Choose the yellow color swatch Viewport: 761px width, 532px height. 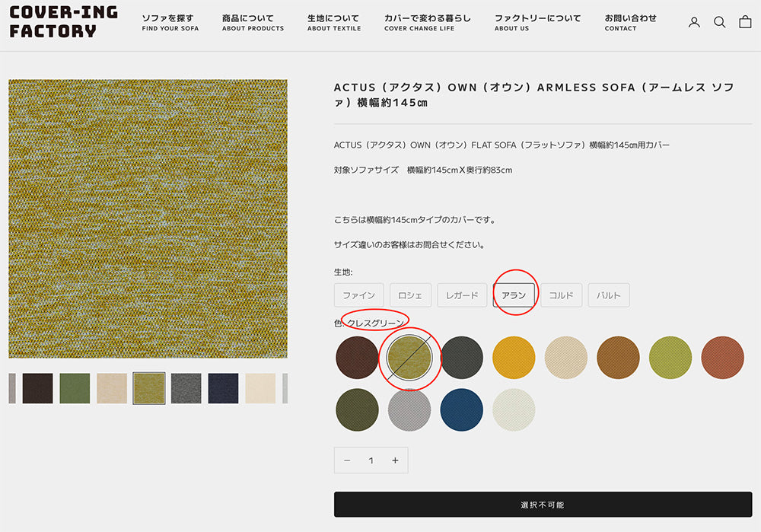click(x=514, y=358)
